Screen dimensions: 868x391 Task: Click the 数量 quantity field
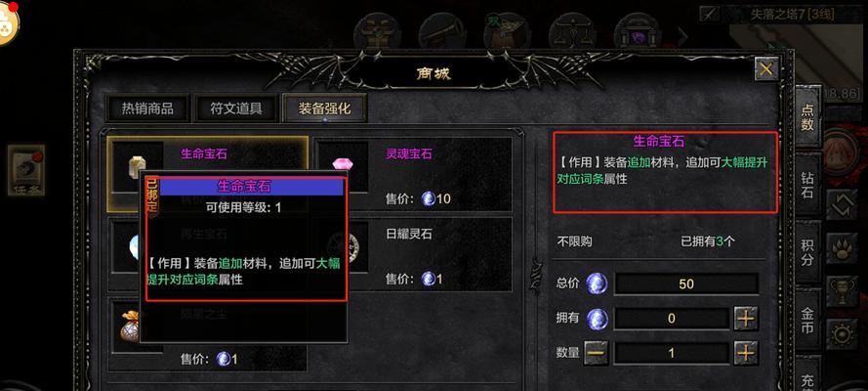672,353
